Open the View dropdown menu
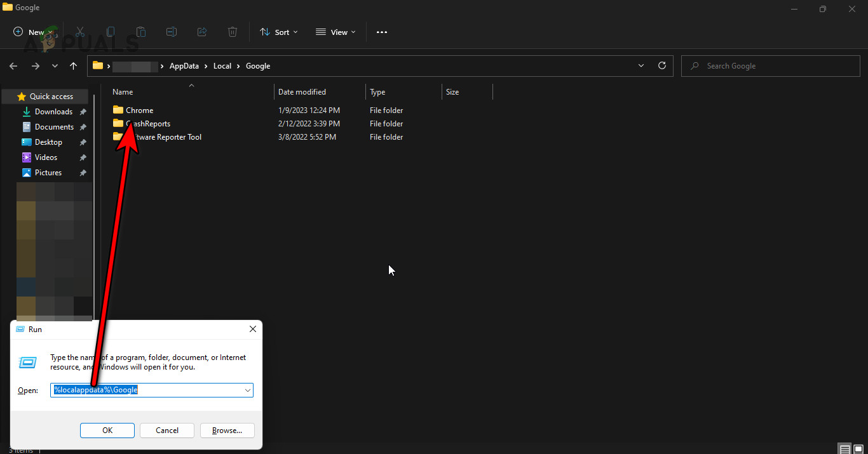Viewport: 868px width, 454px height. click(336, 32)
